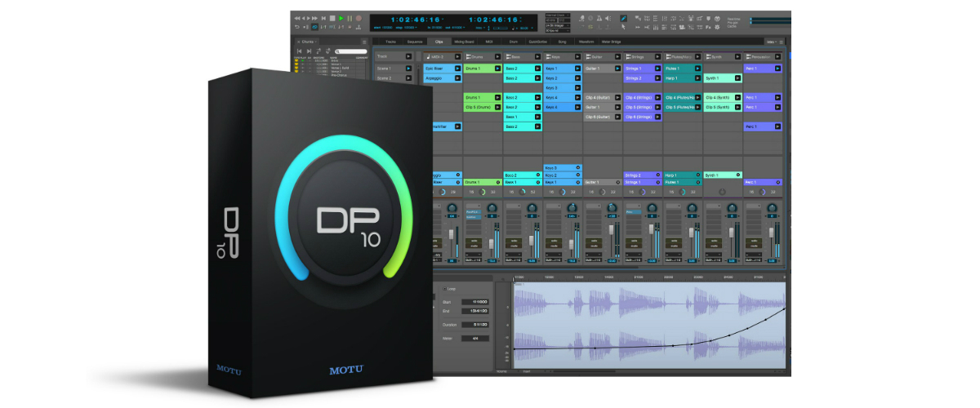Open the Drums channel top insert dropdown

point(474,206)
